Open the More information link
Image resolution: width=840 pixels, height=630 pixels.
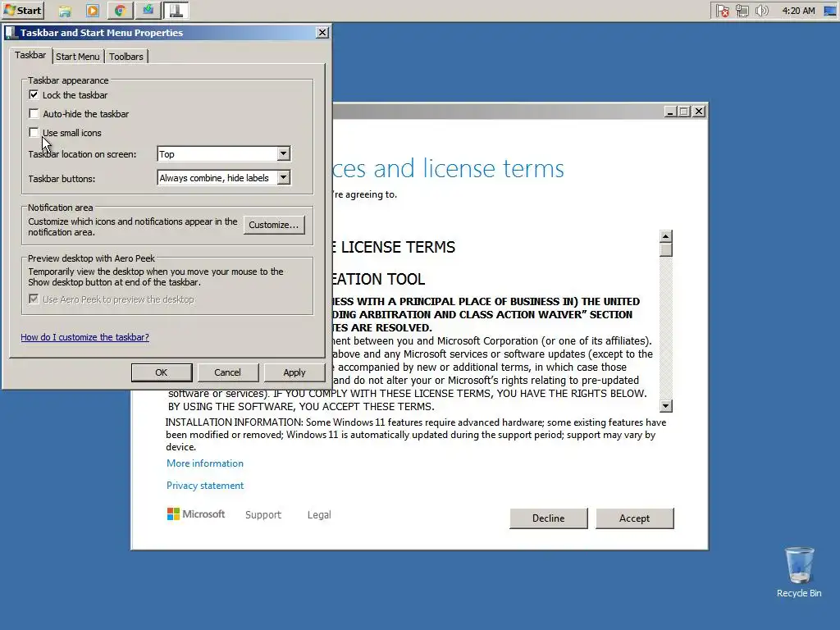pos(204,463)
